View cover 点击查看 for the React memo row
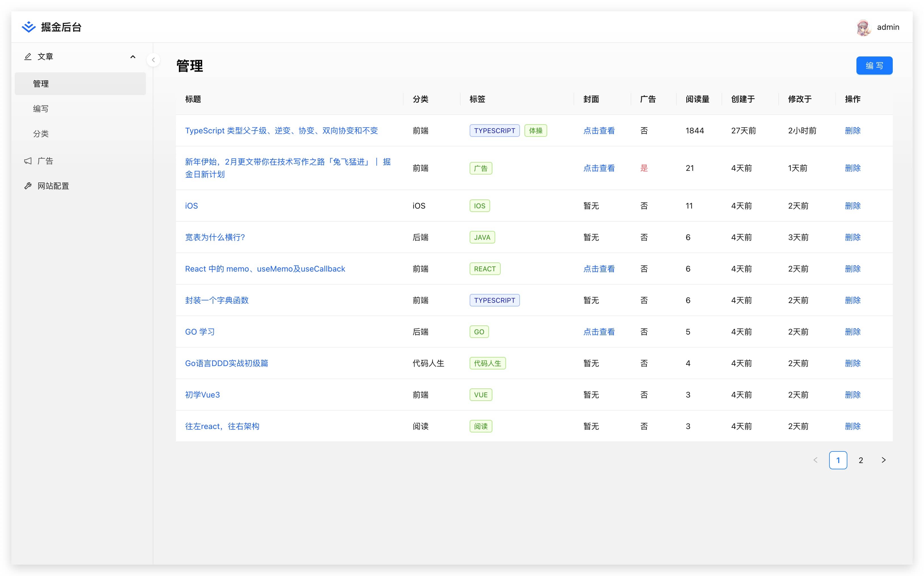This screenshot has width=924, height=576. click(x=599, y=269)
